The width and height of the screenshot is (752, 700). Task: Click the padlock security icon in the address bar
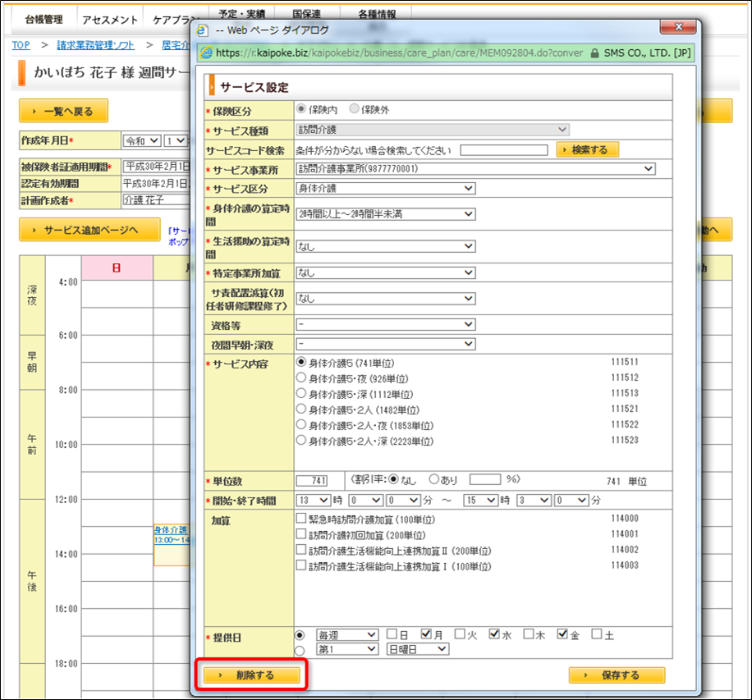coord(594,53)
